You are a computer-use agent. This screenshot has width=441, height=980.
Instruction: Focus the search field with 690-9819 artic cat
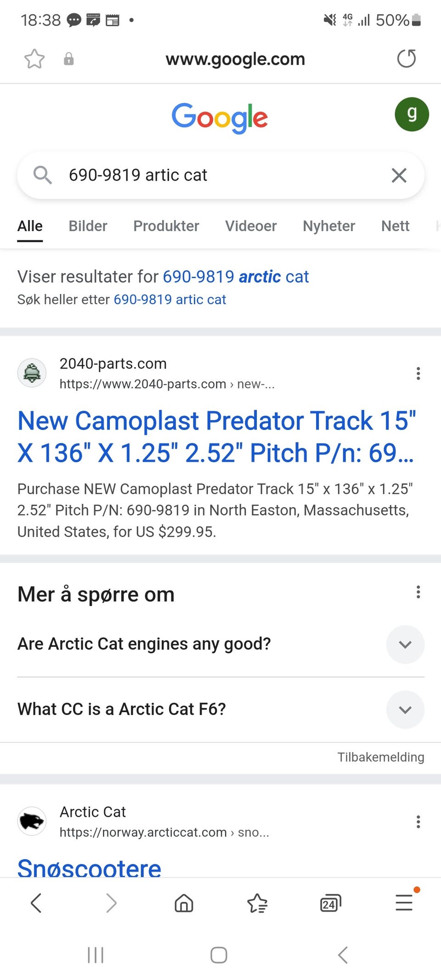pyautogui.click(x=220, y=175)
